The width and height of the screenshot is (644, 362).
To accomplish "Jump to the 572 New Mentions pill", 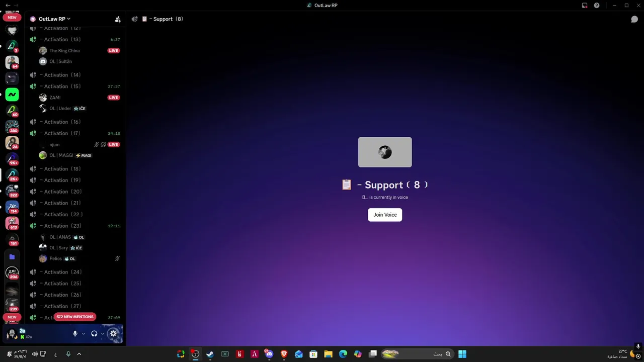I will [x=75, y=317].
